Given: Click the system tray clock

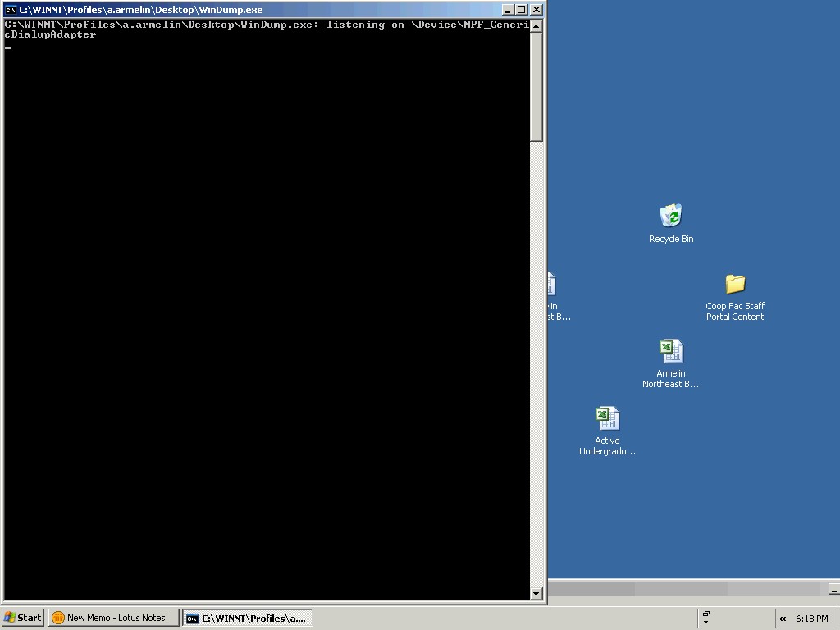Looking at the screenshot, I should click(811, 619).
